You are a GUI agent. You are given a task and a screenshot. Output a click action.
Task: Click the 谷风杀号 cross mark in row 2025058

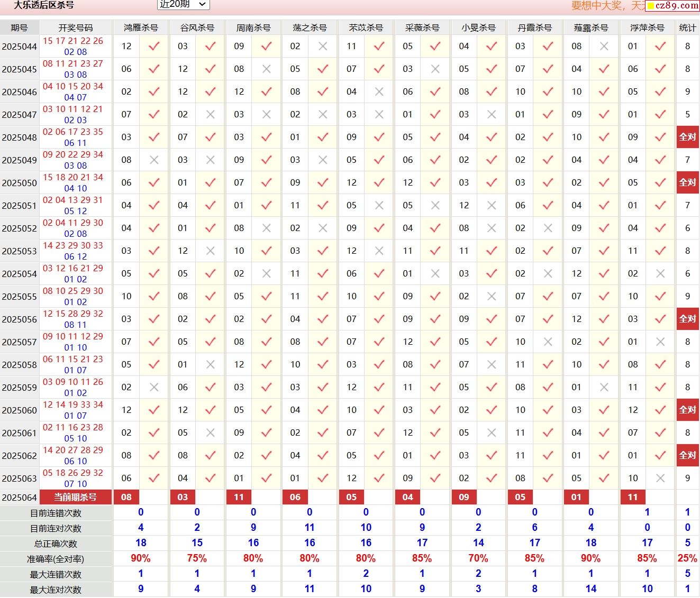pyautogui.click(x=210, y=365)
